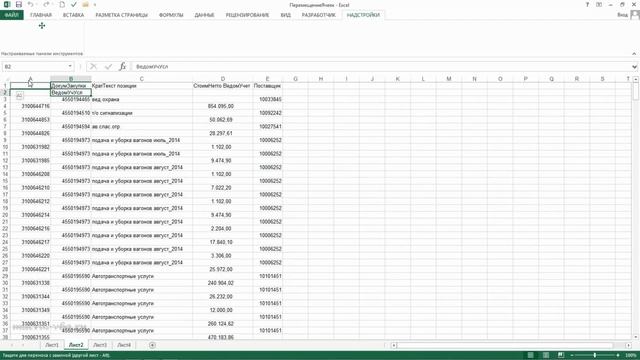Click the Help question mark icon
640x360 pixels.
[587, 4]
